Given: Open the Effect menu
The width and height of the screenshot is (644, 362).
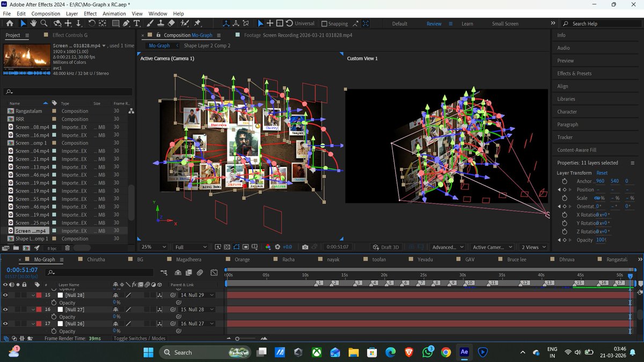Looking at the screenshot, I should click(90, 13).
